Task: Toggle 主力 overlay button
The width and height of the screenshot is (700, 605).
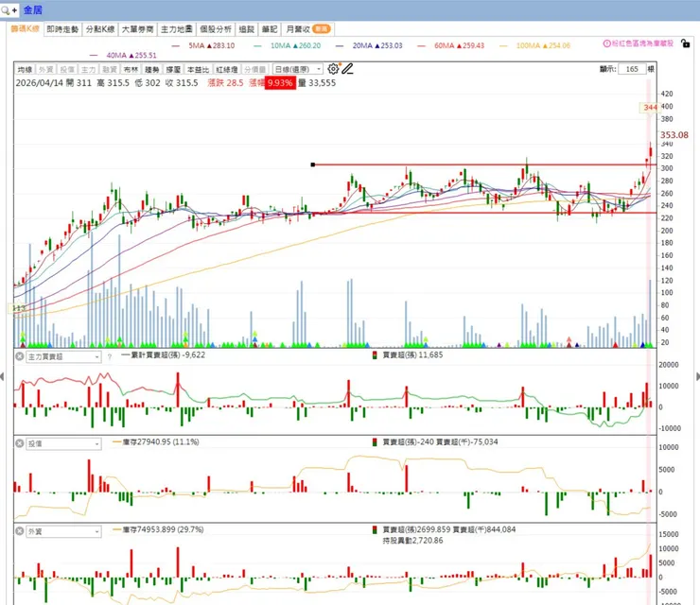Action: [x=88, y=70]
